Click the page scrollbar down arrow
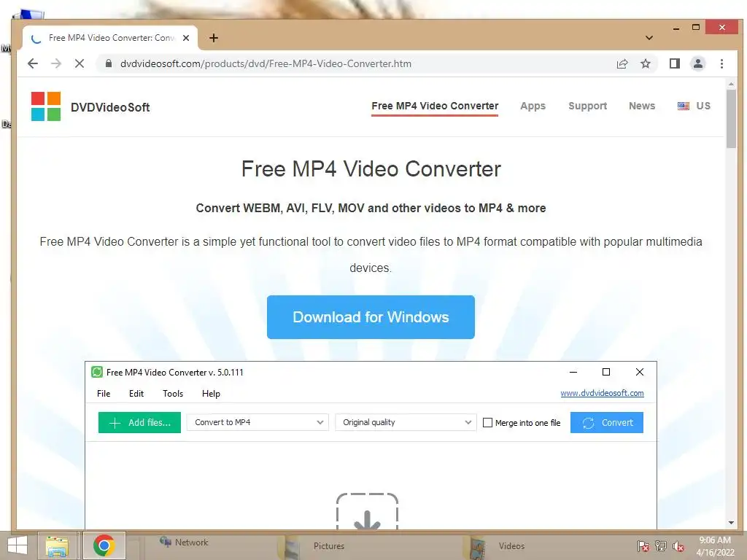747x560 pixels. click(731, 522)
